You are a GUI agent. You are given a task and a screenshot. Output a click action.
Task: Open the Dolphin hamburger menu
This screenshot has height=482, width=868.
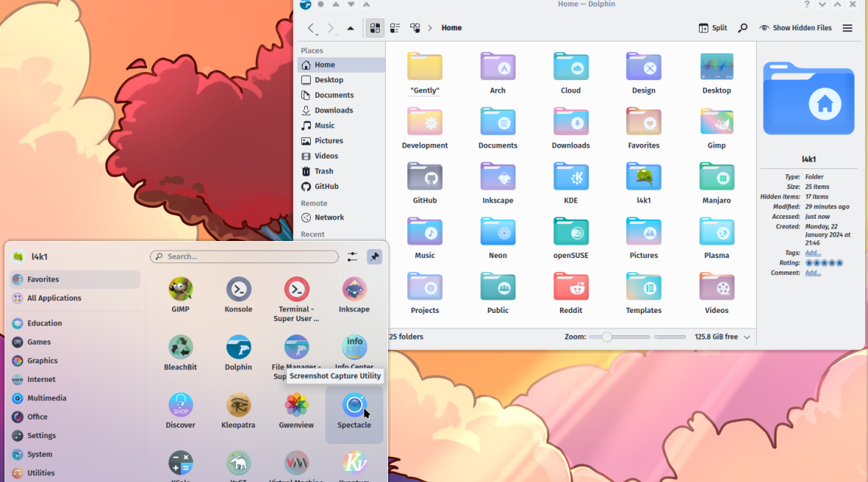coord(847,28)
